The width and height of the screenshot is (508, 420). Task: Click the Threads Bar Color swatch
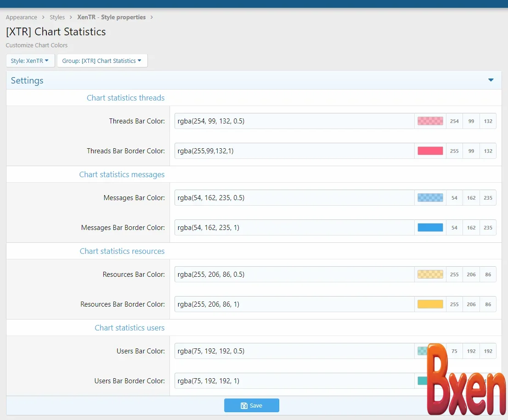point(430,121)
